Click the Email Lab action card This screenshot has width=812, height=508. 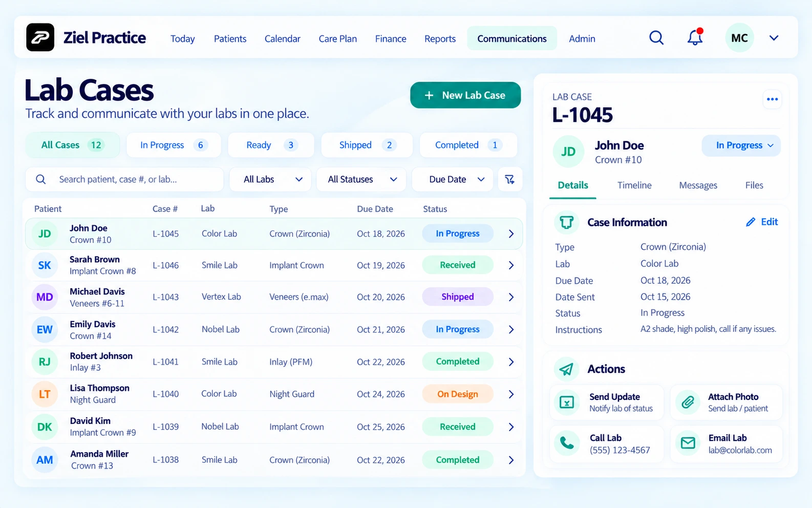pos(726,443)
